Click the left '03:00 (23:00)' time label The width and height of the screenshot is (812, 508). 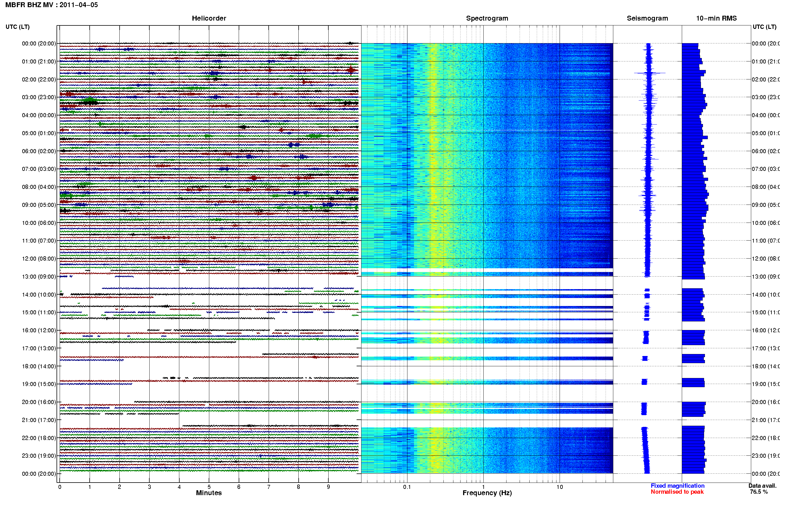39,97
